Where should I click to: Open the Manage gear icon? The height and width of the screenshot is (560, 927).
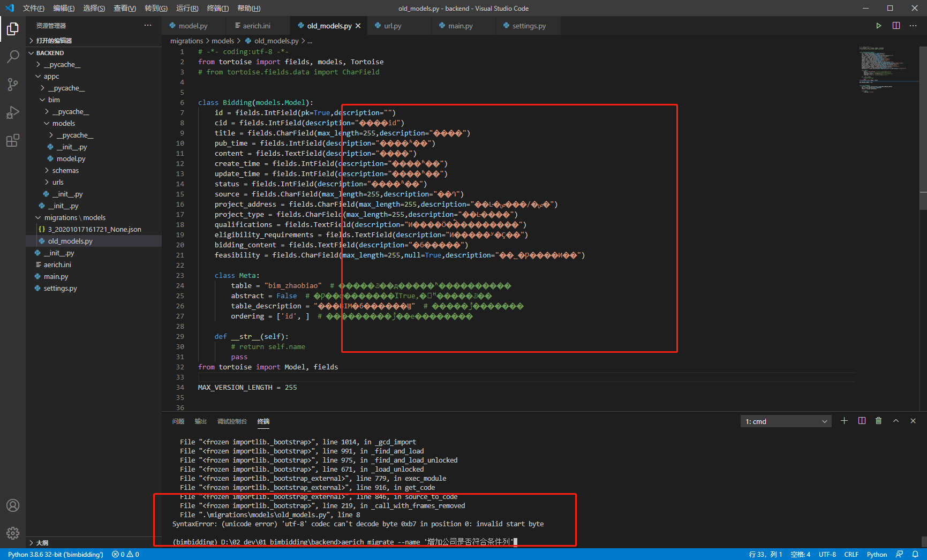click(x=13, y=533)
